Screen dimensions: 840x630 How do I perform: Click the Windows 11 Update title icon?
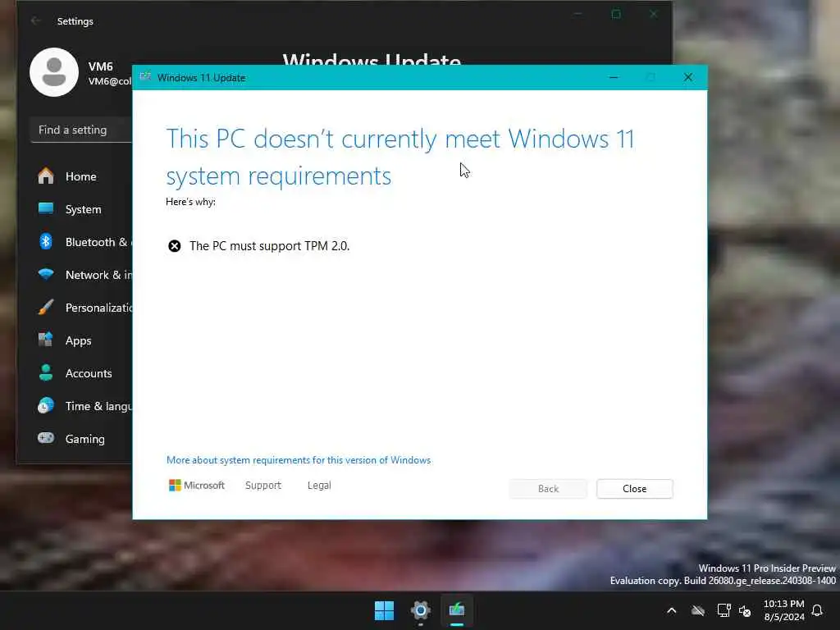click(x=145, y=77)
